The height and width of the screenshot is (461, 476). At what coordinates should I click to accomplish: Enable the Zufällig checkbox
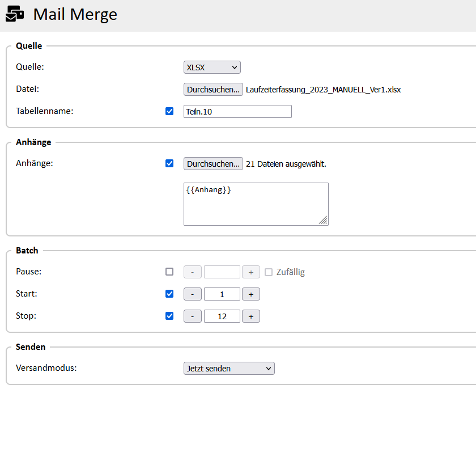(x=269, y=272)
